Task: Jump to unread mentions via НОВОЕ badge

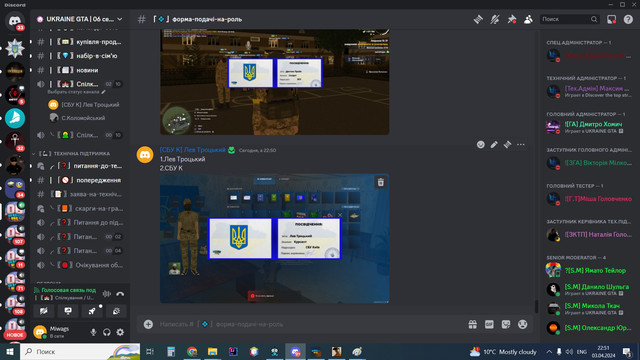Action: (x=15, y=335)
